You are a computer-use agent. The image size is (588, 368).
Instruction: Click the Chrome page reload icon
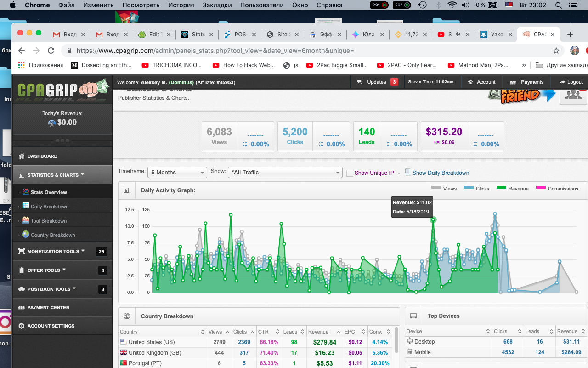tap(51, 51)
